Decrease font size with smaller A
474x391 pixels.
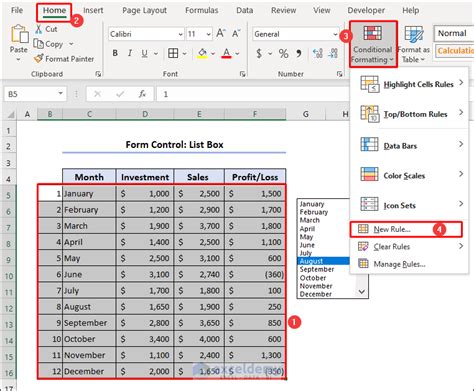click(236, 34)
